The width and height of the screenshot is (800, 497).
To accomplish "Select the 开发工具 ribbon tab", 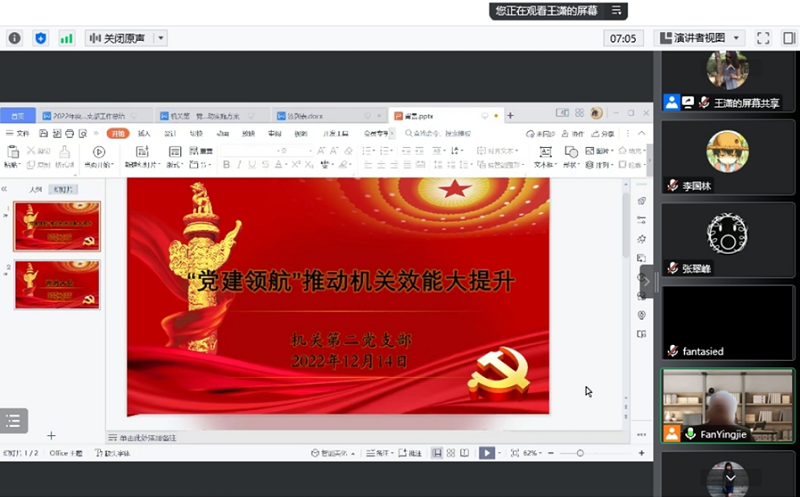I will [335, 134].
